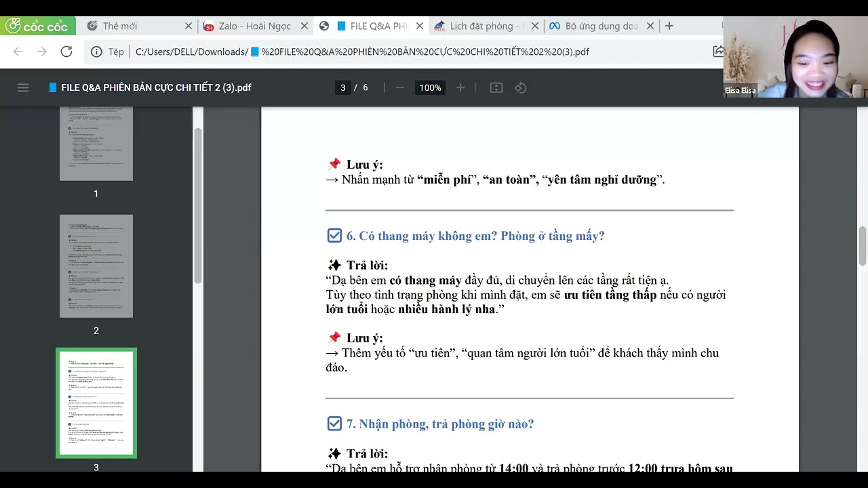Click the Cốc Cốc browser logo button
This screenshot has height=488, width=868.
click(37, 26)
